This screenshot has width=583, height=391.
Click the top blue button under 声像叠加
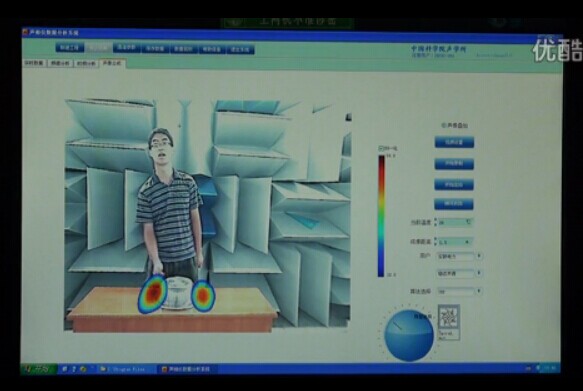pyautogui.click(x=454, y=142)
